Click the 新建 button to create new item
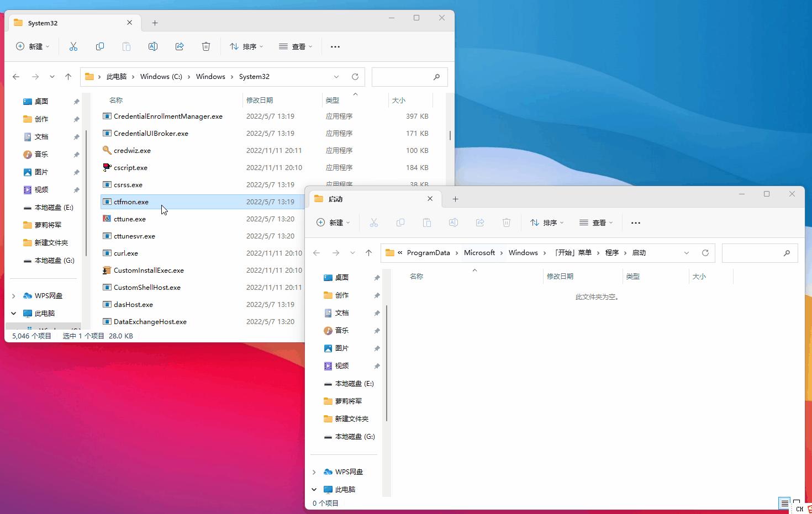The width and height of the screenshot is (812, 514). pos(33,46)
